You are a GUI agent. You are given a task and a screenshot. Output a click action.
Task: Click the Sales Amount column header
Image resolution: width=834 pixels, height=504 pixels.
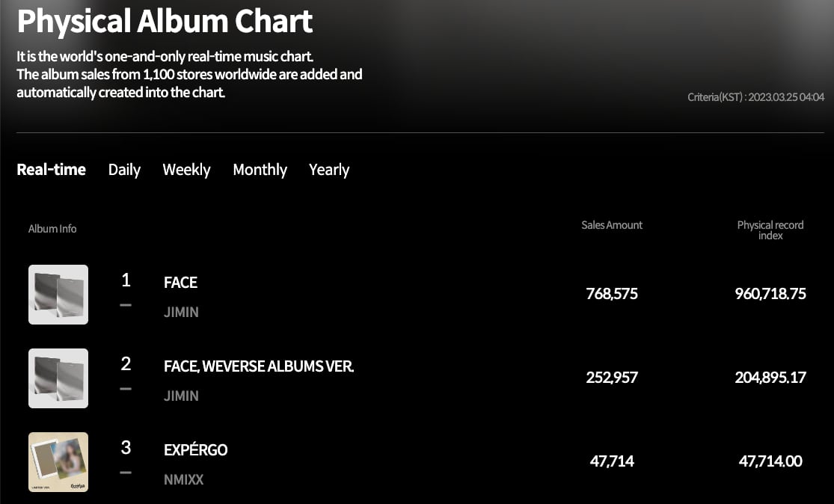(x=612, y=225)
